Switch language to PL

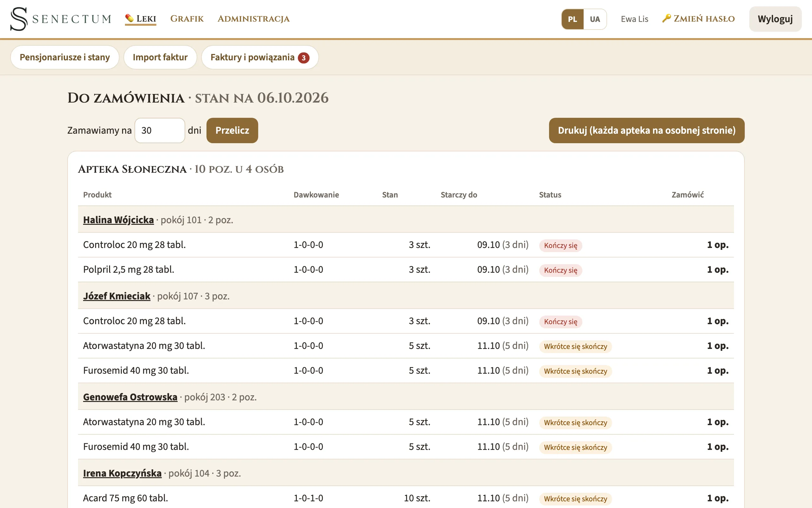pyautogui.click(x=573, y=19)
